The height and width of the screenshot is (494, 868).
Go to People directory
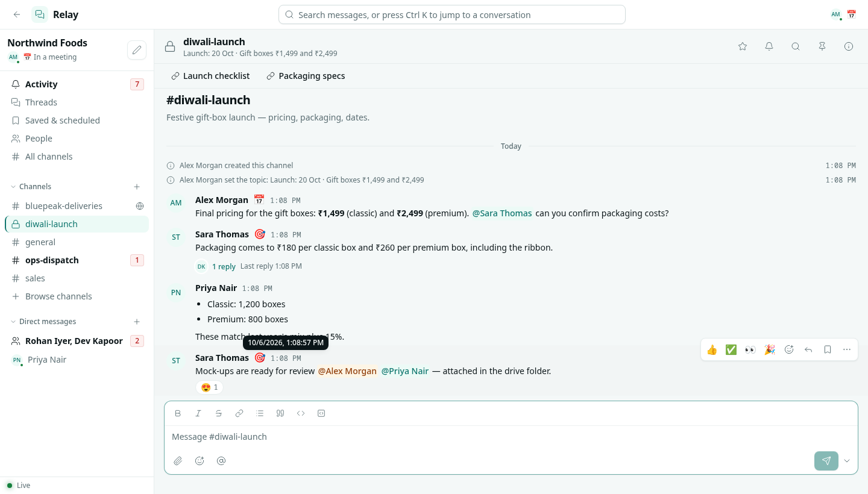pos(77,139)
